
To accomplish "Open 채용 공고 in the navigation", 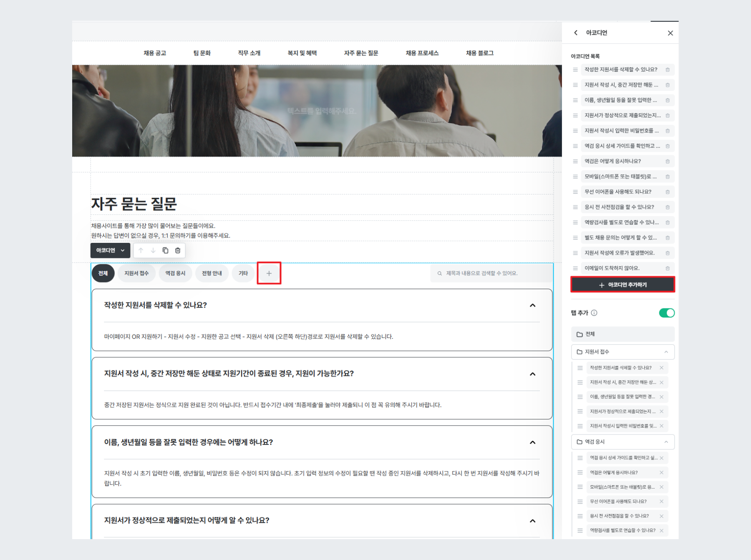I will pos(155,53).
